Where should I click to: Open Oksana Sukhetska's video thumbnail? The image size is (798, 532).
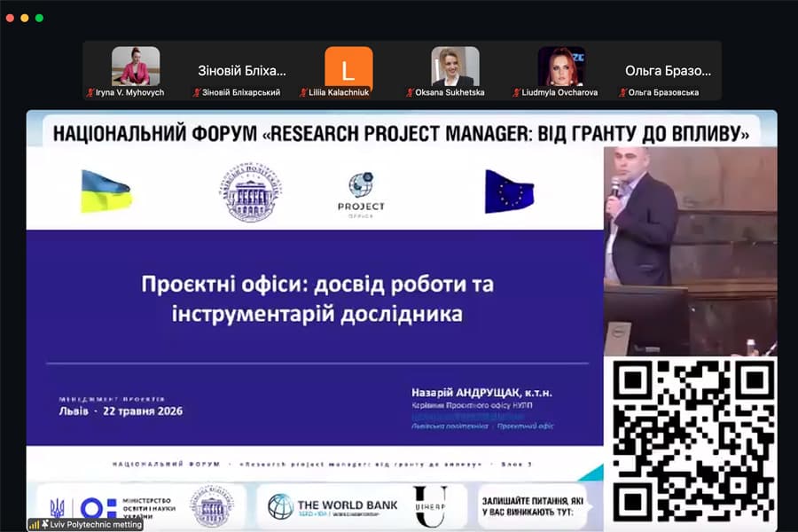tap(455, 66)
